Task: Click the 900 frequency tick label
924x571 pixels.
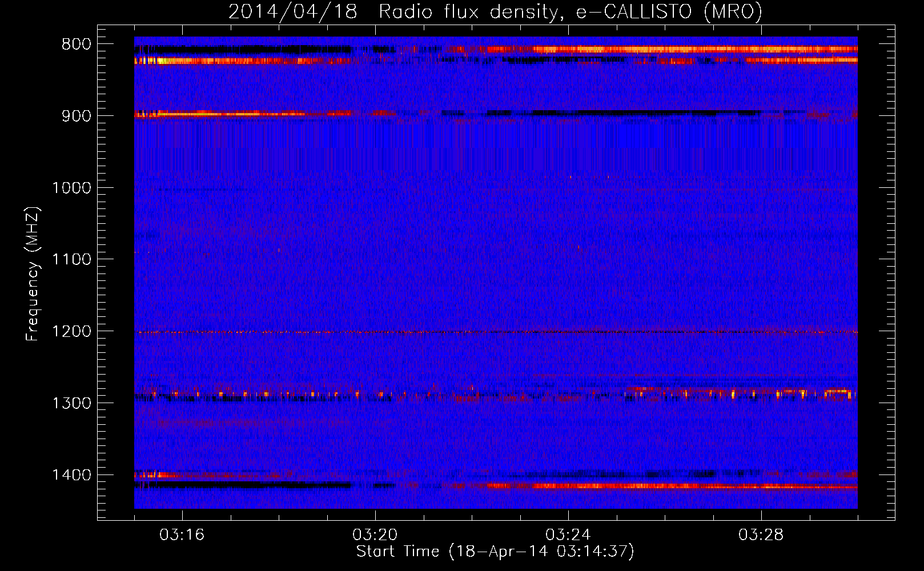Action: tap(77, 116)
